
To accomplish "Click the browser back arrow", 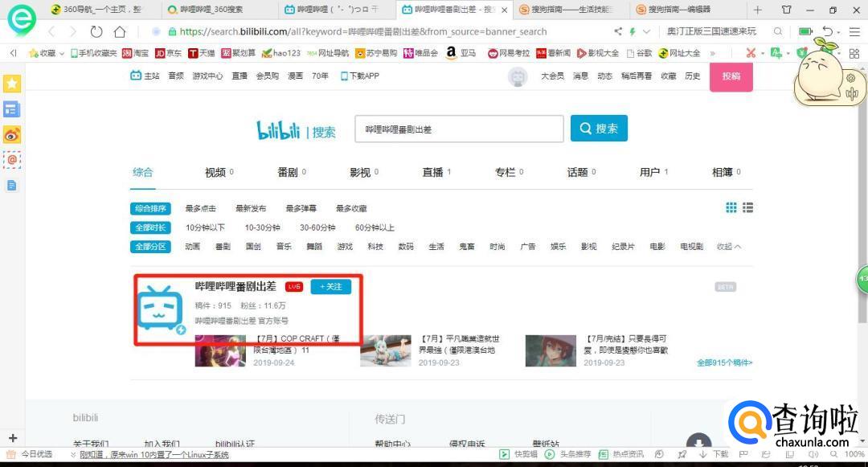I will (x=52, y=31).
